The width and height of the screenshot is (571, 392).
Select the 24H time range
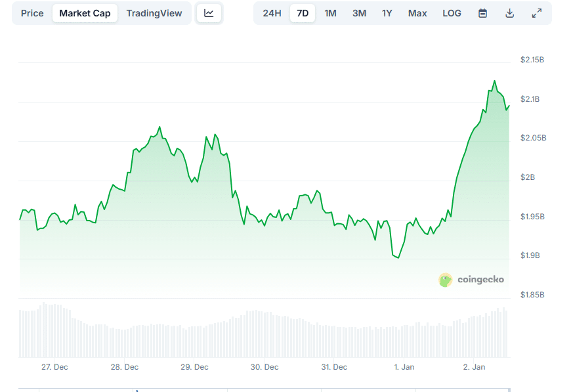(272, 13)
